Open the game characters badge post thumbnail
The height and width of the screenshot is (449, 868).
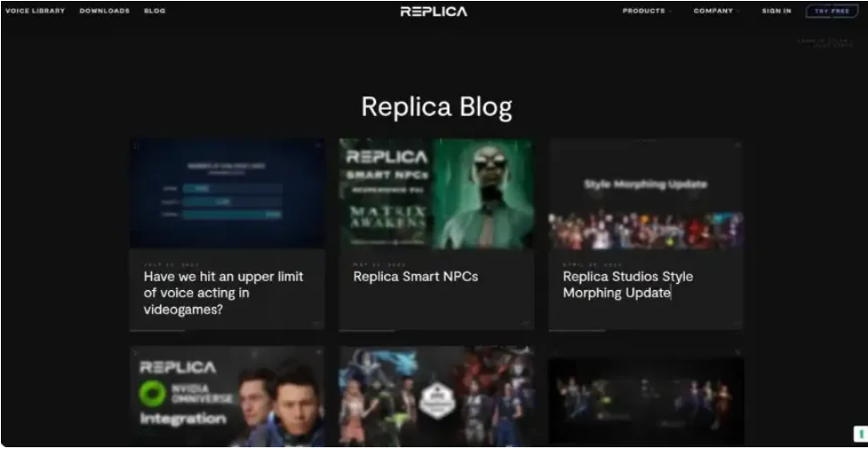coord(437,396)
